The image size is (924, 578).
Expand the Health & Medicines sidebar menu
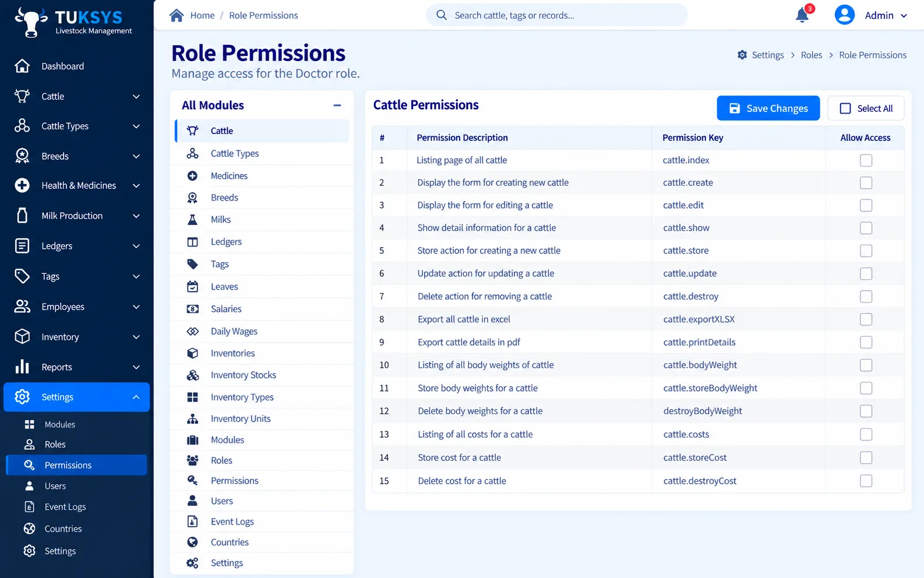[x=136, y=186]
